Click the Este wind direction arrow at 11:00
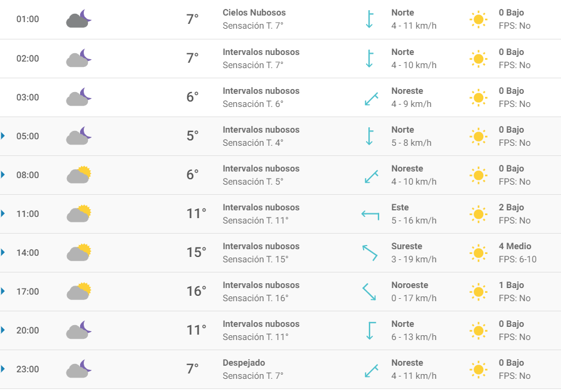The image size is (561, 392). coord(370,215)
